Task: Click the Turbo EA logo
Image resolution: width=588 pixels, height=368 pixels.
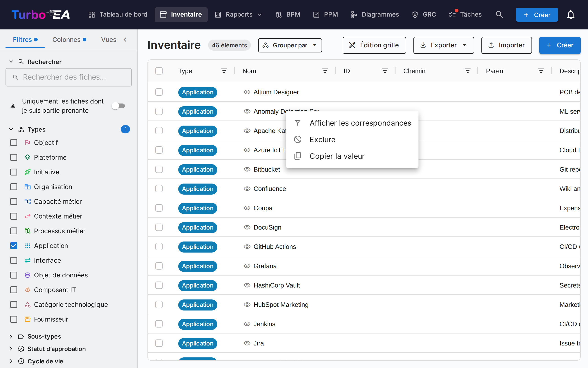Action: click(41, 14)
